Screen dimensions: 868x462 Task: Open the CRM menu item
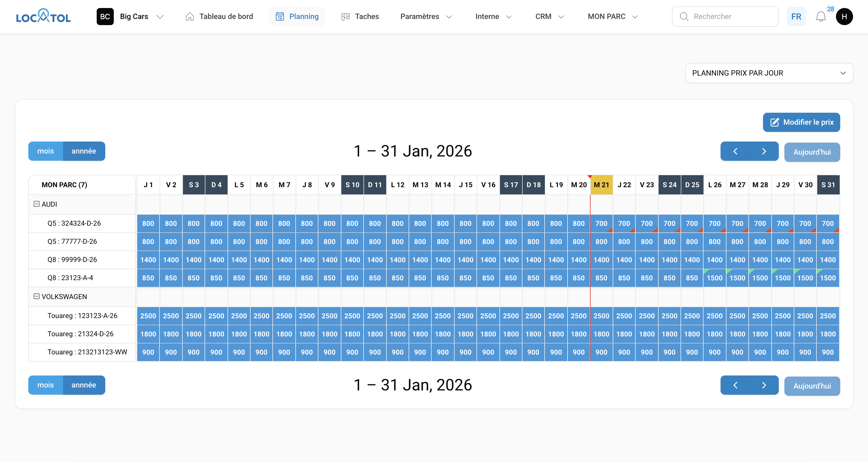549,16
